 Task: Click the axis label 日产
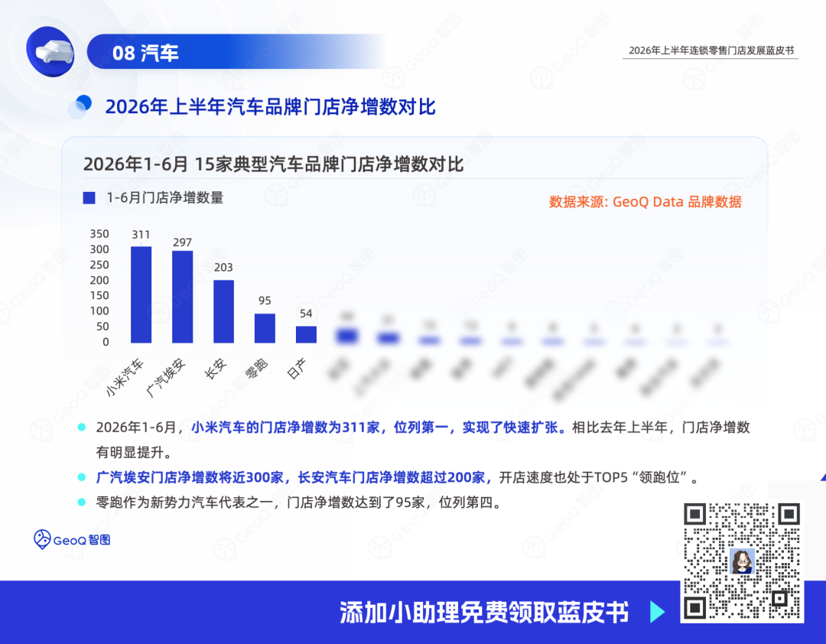point(297,368)
